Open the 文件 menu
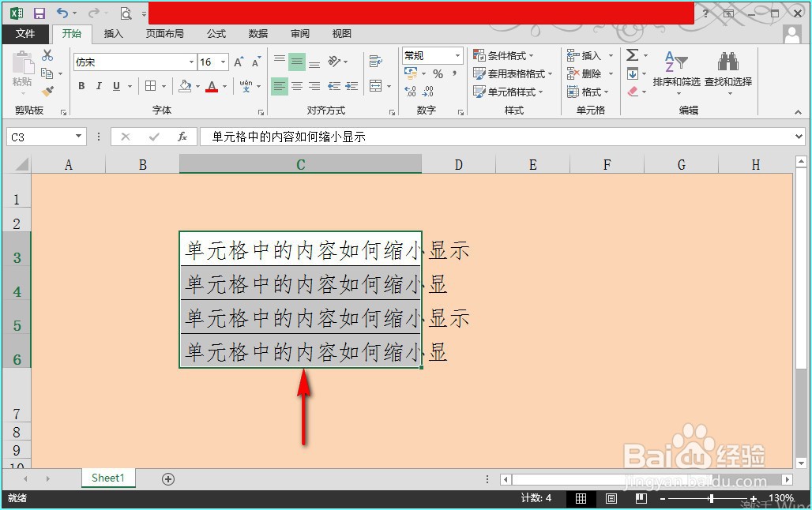Image resolution: width=812 pixels, height=510 pixels. click(26, 33)
